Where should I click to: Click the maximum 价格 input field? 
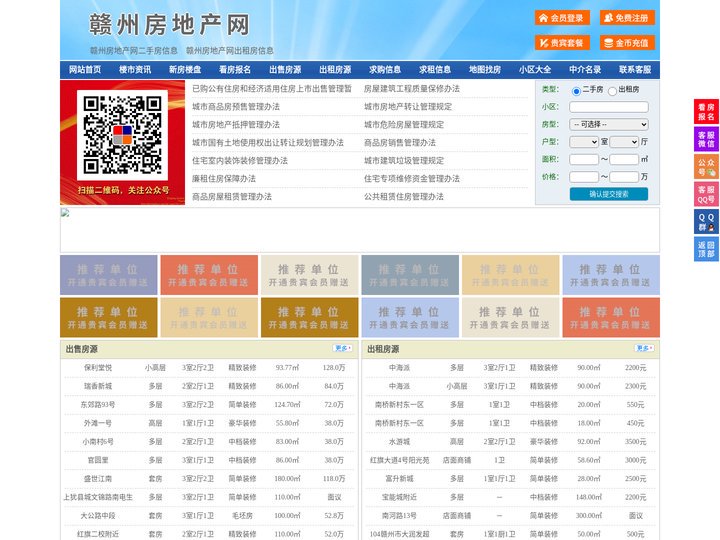[x=624, y=177]
